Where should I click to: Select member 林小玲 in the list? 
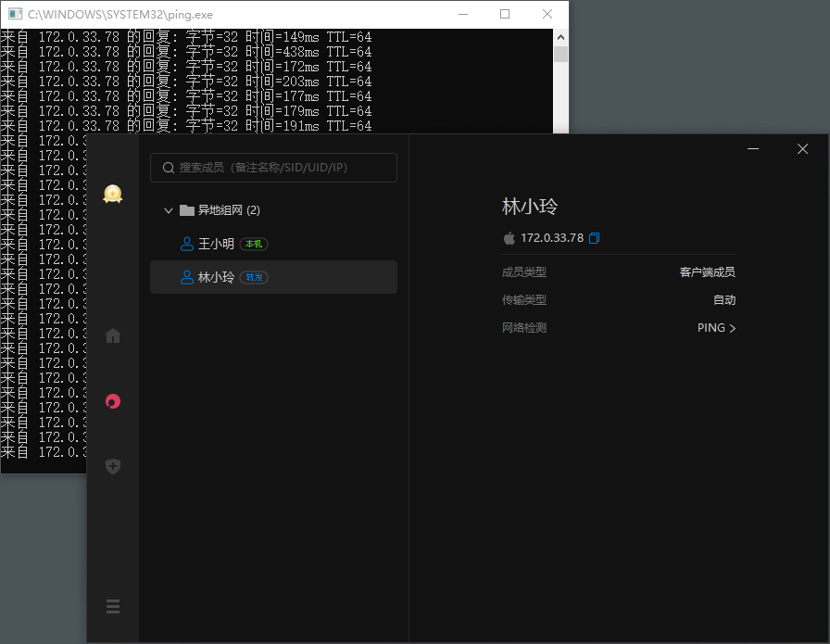click(273, 277)
